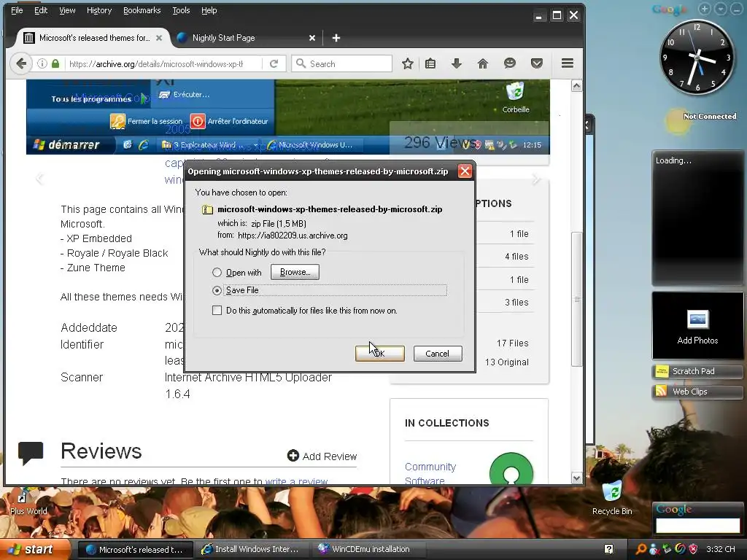Go back with the browser back arrow

tap(21, 63)
